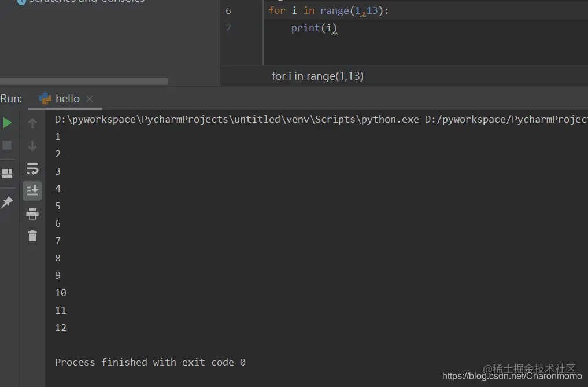The image size is (588, 387).
Task: Close the hello run tab
Action: click(89, 99)
